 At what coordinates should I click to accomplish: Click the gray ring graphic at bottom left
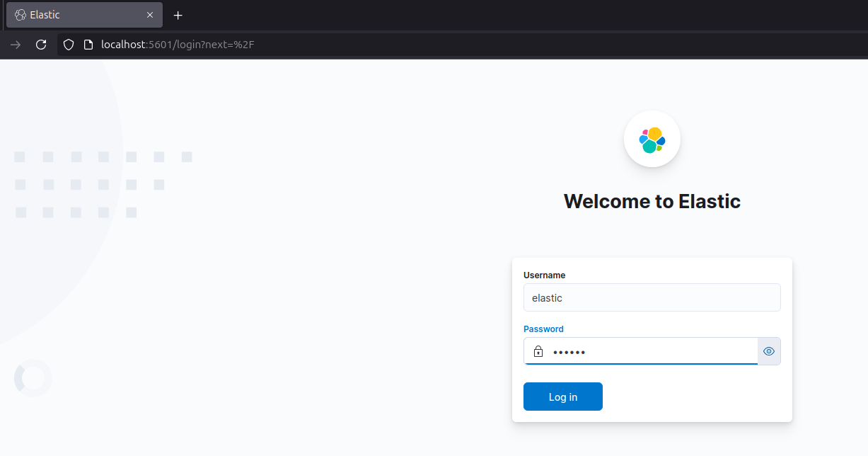[x=33, y=378]
